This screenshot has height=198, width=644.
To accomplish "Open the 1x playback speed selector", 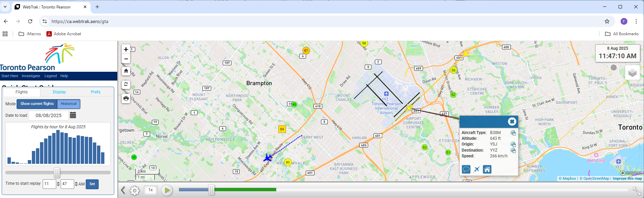I will click(150, 190).
